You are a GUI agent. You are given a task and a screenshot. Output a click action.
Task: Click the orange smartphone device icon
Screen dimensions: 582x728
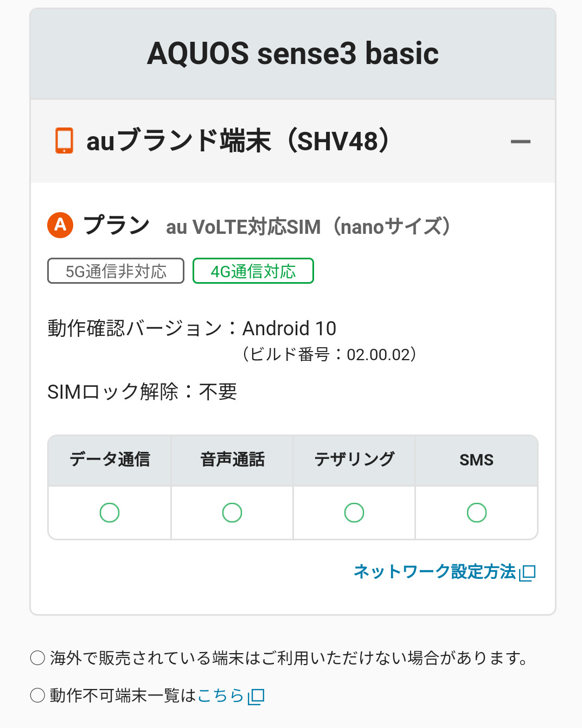coord(64,141)
